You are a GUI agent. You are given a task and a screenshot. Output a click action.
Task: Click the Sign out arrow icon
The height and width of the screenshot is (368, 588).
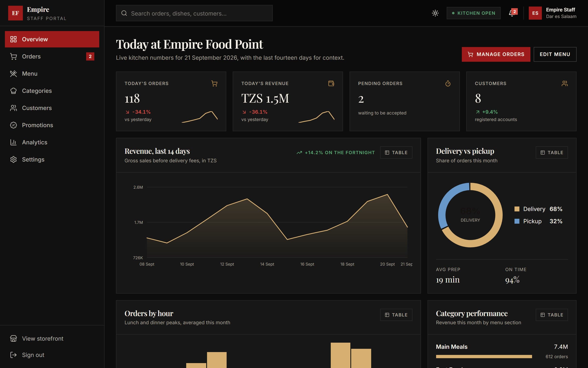click(x=13, y=355)
